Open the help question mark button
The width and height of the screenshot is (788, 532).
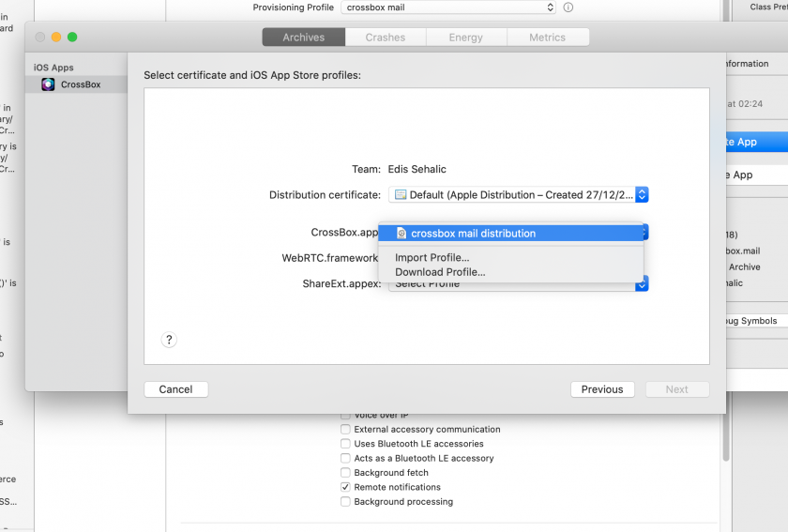(169, 340)
